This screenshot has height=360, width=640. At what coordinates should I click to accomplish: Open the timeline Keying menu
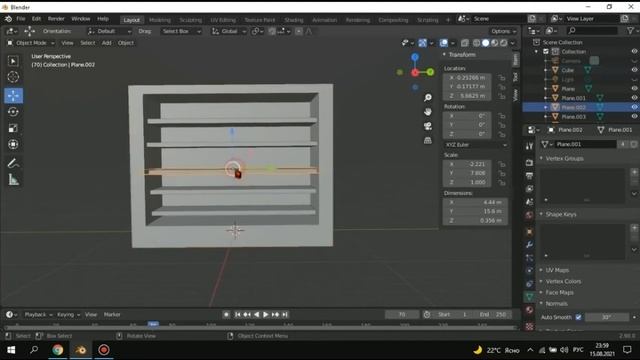click(68, 315)
